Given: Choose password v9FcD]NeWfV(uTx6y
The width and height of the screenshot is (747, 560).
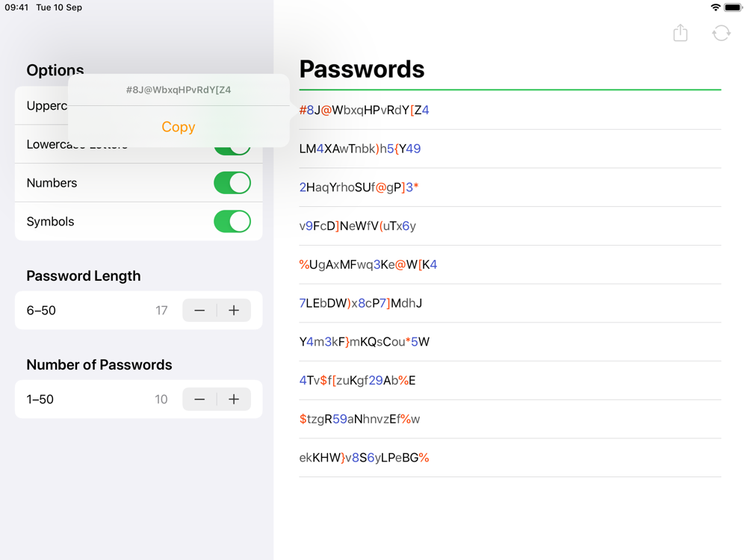Looking at the screenshot, I should coord(509,225).
